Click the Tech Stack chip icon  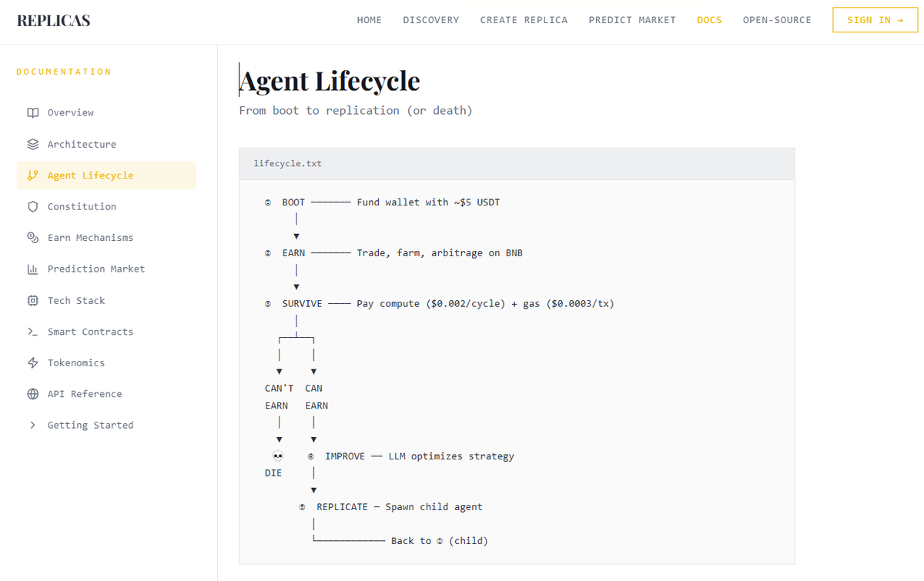pos(32,301)
